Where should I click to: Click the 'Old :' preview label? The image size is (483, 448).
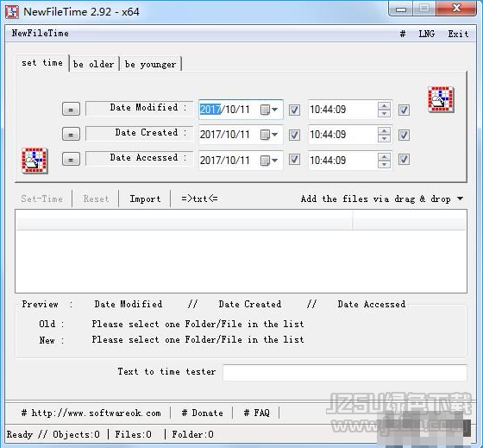(x=51, y=324)
